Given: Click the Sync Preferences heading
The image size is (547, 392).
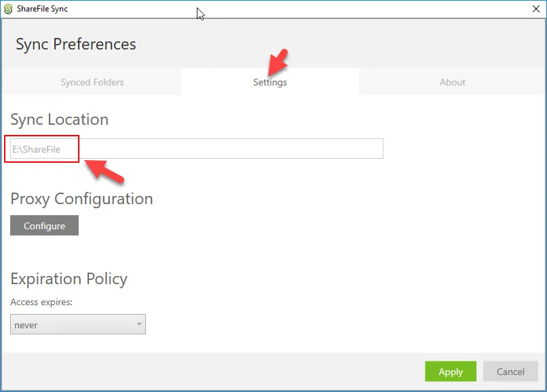Looking at the screenshot, I should pyautogui.click(x=76, y=44).
